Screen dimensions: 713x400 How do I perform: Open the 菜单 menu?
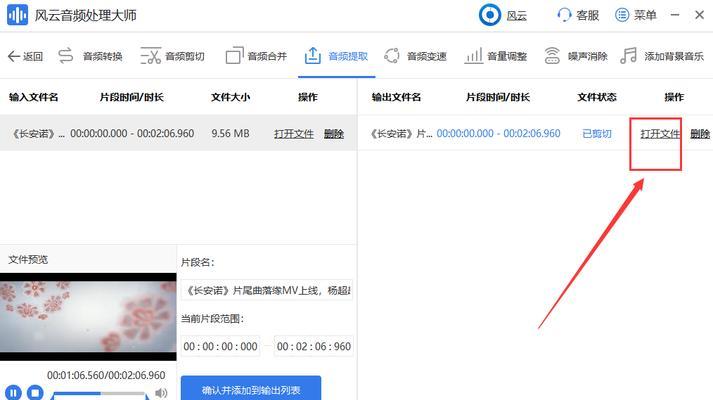click(636, 15)
